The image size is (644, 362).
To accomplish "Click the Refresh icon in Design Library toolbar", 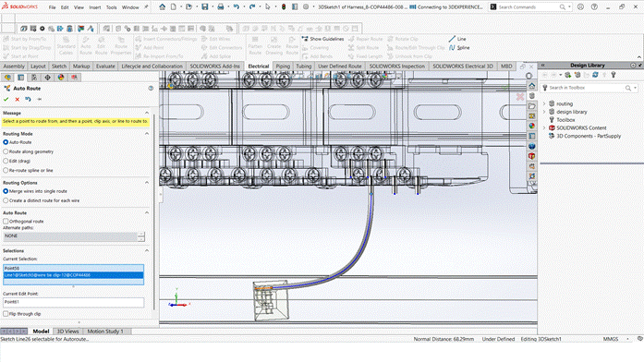I will pyautogui.click(x=595, y=75).
